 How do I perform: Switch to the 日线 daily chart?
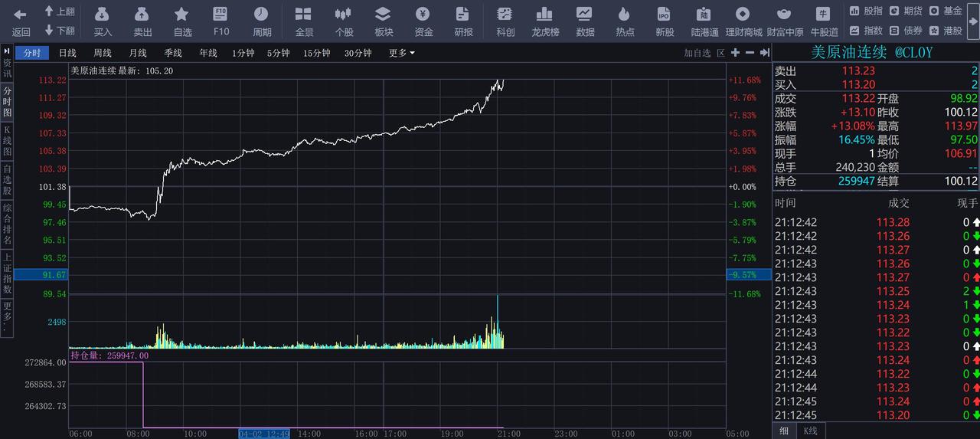[67, 53]
